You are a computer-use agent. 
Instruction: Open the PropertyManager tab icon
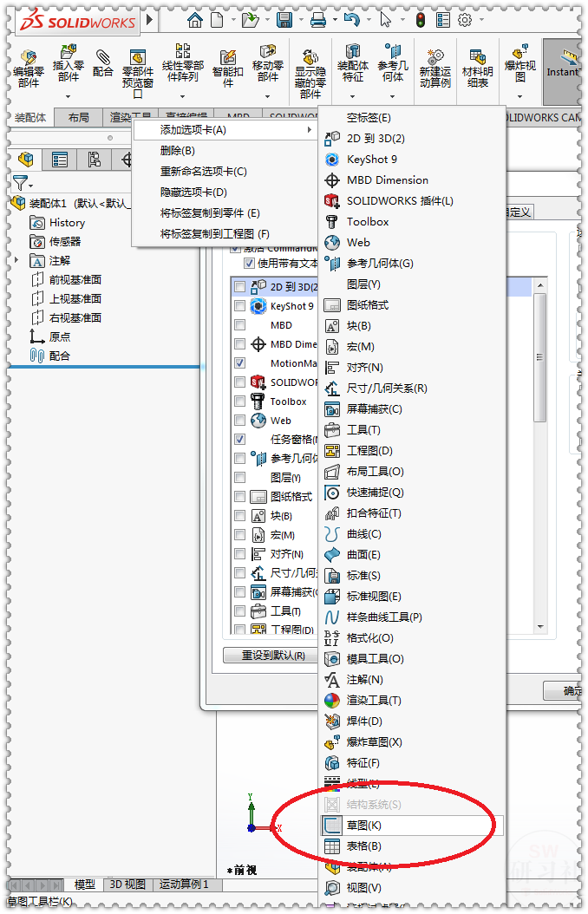[x=60, y=160]
